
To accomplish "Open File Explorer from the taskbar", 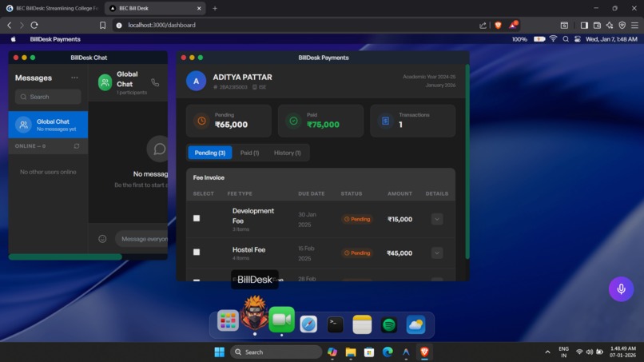I will [x=350, y=352].
